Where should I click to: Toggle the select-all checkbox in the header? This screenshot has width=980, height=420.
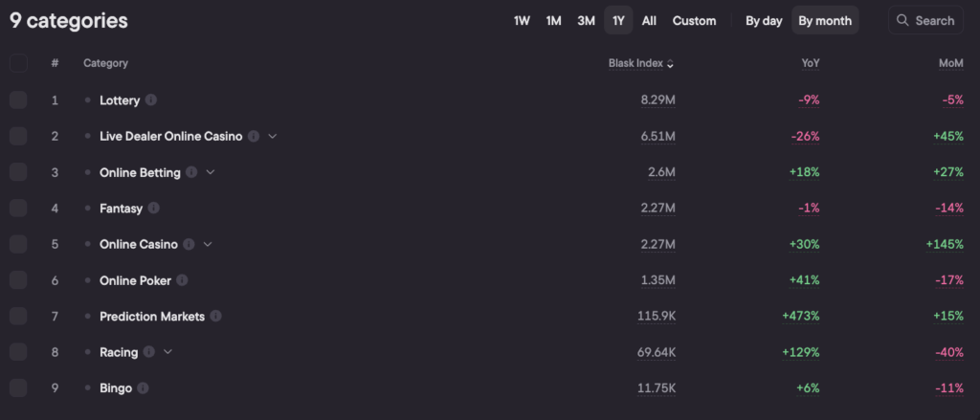coord(18,64)
